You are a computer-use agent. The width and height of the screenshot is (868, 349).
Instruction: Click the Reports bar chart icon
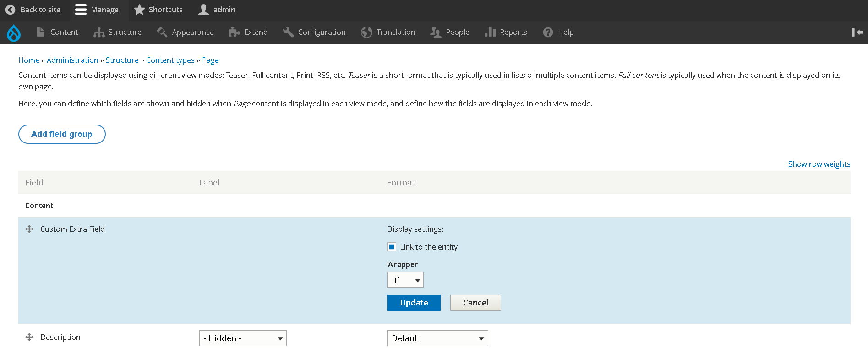pos(490,32)
